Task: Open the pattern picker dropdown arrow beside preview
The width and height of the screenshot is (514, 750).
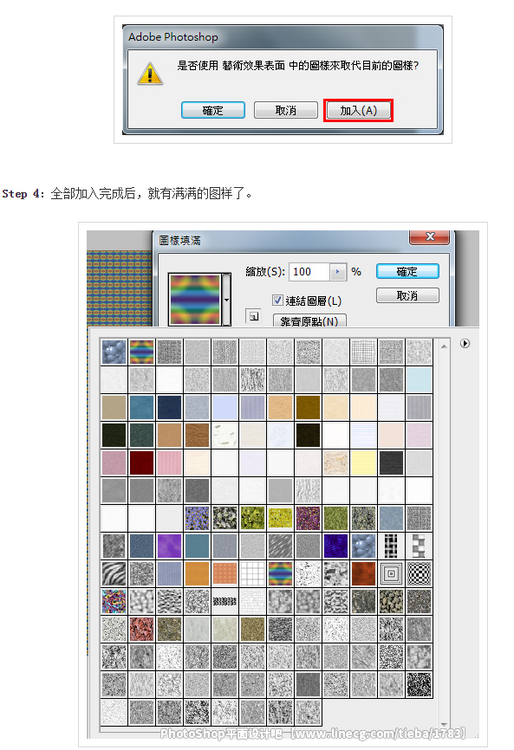Action: [x=227, y=300]
